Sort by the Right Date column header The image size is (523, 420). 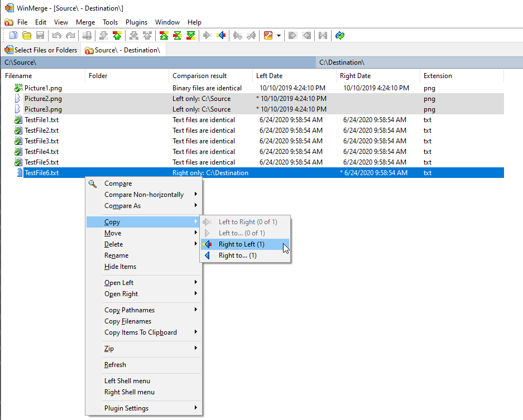pyautogui.click(x=355, y=76)
